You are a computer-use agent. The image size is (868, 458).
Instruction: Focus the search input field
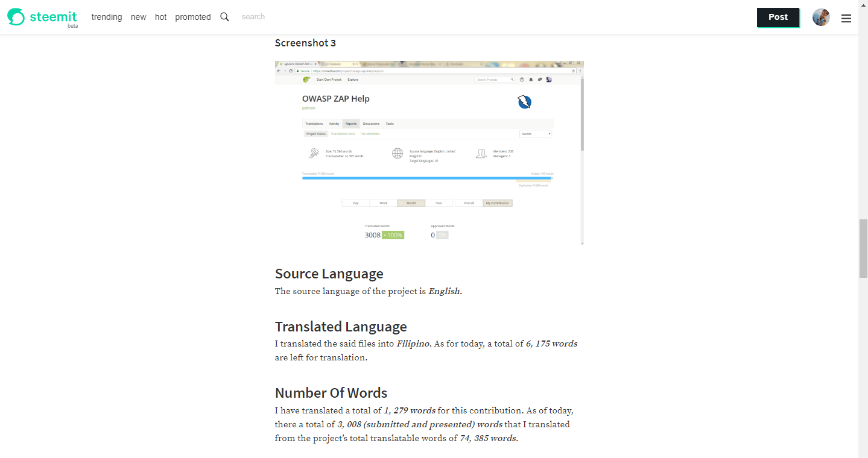(x=284, y=17)
